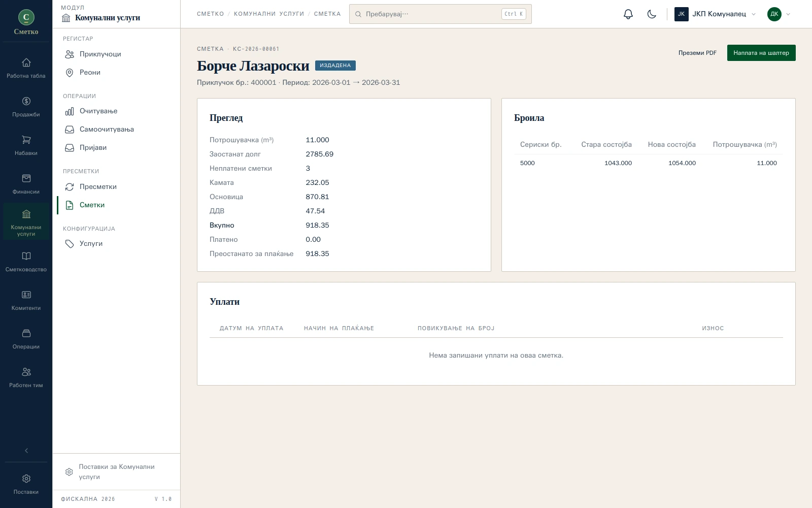Toggle dark mode moon icon
812x508 pixels.
(652, 14)
